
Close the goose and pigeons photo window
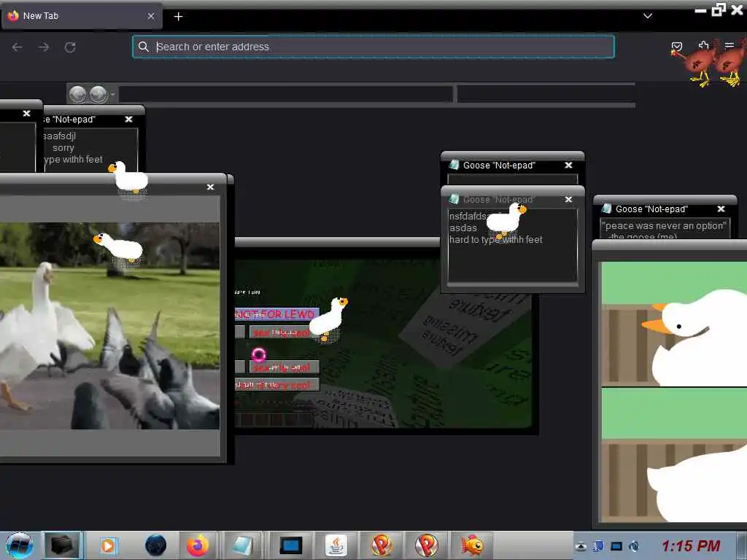click(211, 187)
